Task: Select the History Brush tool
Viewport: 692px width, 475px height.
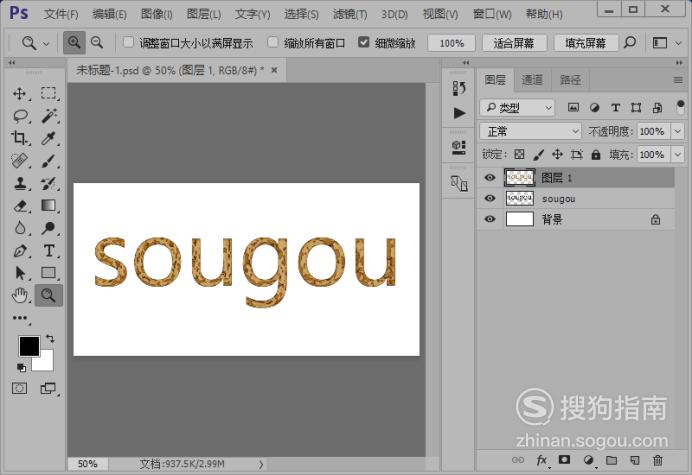Action: 49,183
